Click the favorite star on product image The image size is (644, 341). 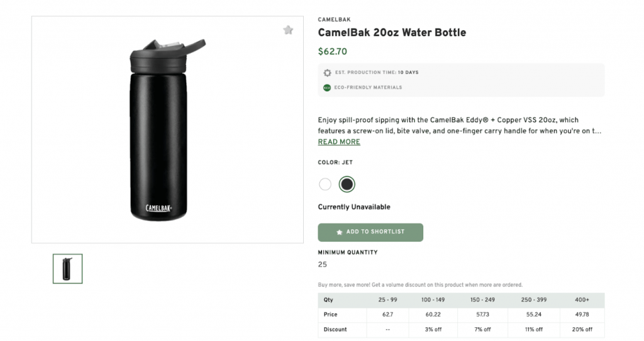(x=288, y=30)
